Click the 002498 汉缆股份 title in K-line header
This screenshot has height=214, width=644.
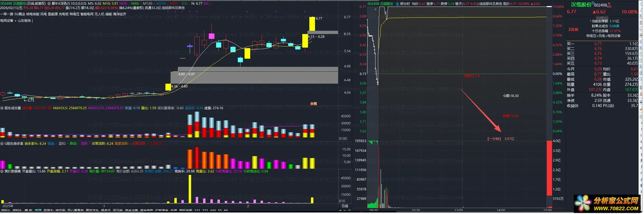tap(13, 3)
